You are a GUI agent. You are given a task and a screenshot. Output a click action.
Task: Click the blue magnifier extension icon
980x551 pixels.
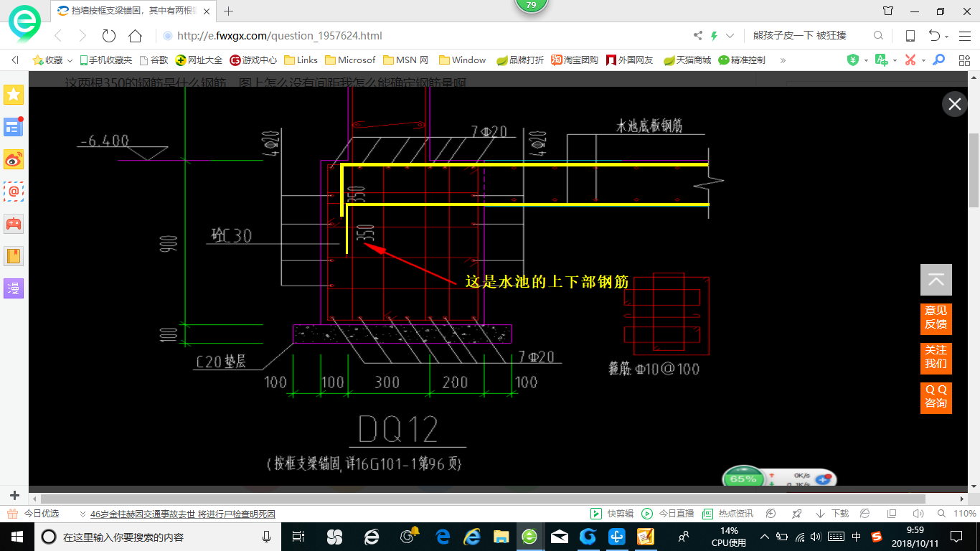(x=938, y=60)
